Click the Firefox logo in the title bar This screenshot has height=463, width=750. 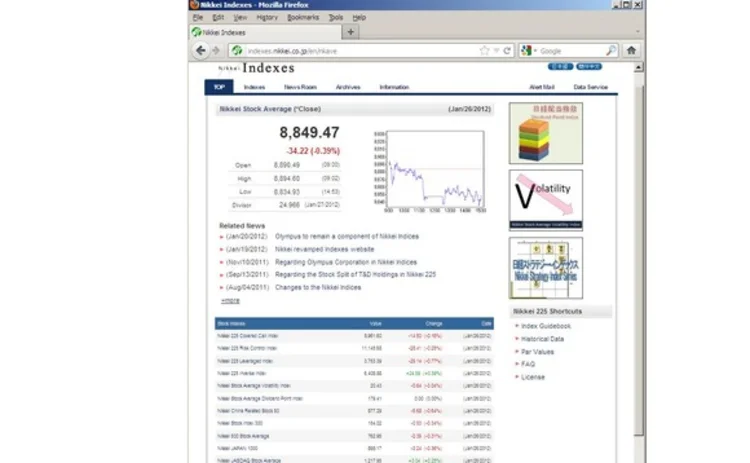[194, 5]
